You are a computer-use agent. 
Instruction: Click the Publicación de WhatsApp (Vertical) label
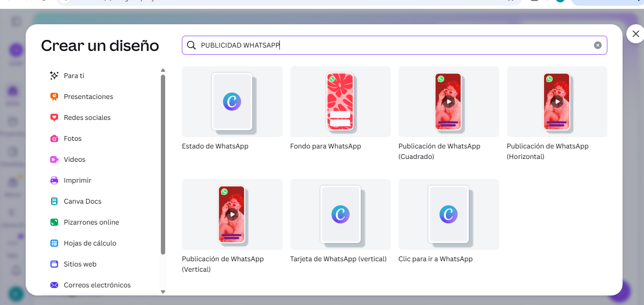[223, 264]
